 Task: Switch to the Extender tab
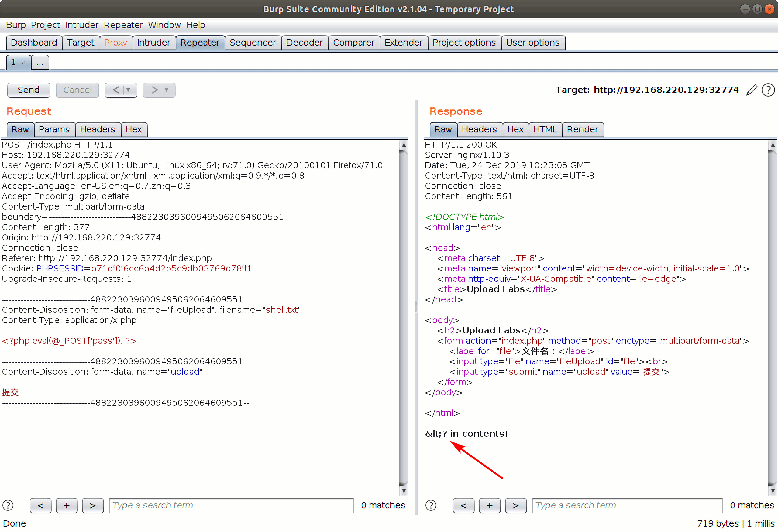pyautogui.click(x=403, y=43)
